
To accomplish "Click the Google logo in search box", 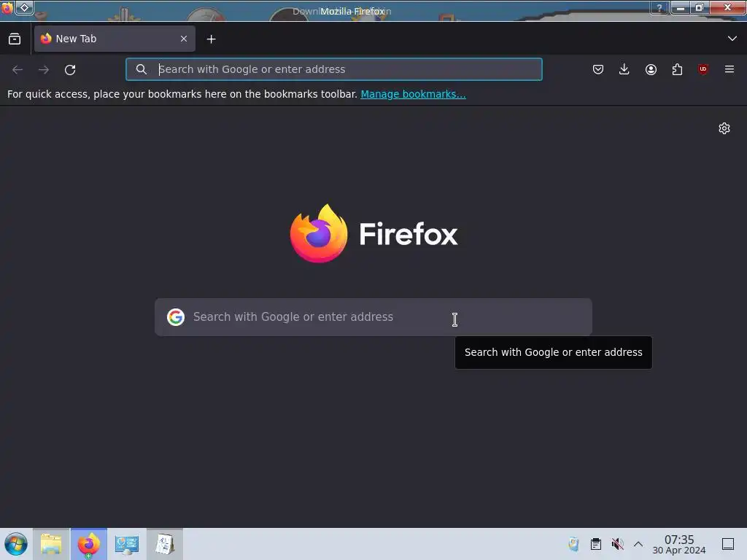I will [176, 317].
